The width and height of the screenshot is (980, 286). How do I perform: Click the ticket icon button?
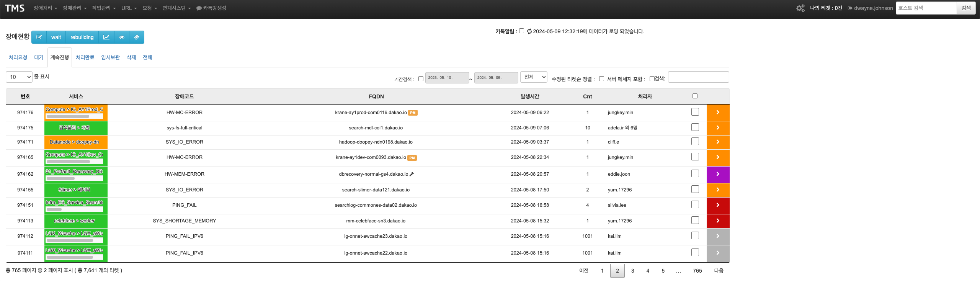[137, 37]
